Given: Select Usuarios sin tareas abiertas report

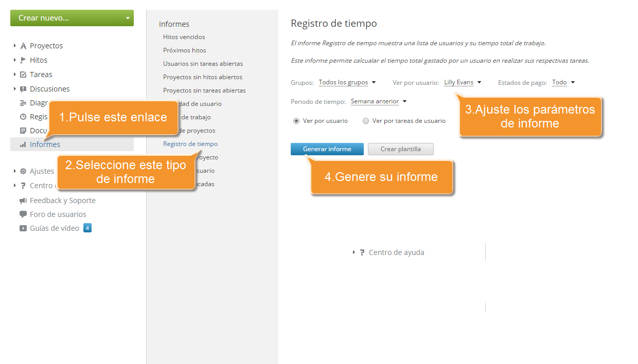Looking at the screenshot, I should click(x=203, y=64).
